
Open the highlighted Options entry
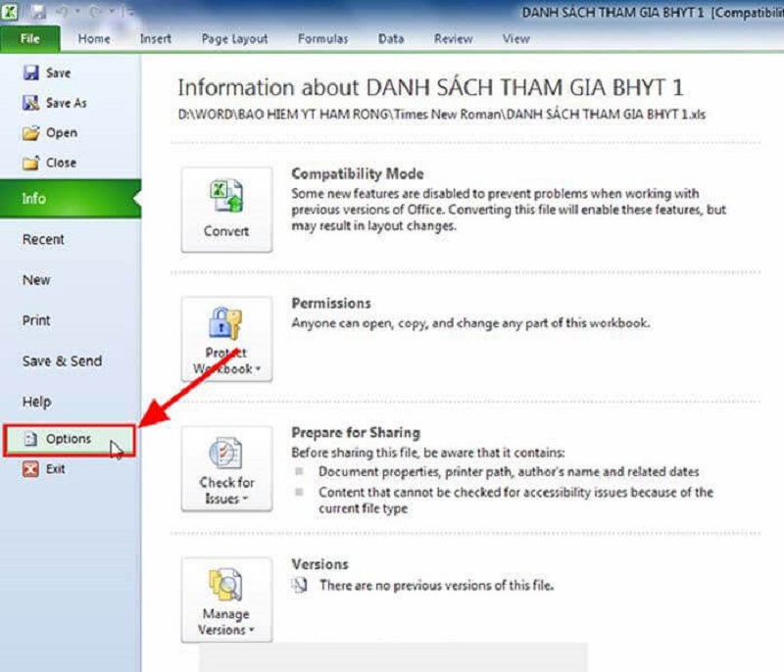click(67, 438)
